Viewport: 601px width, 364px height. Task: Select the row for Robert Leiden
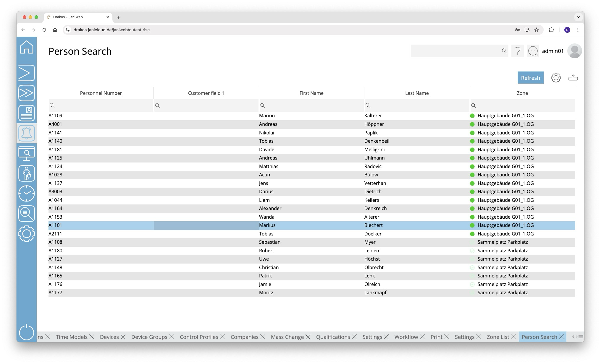tap(311, 251)
